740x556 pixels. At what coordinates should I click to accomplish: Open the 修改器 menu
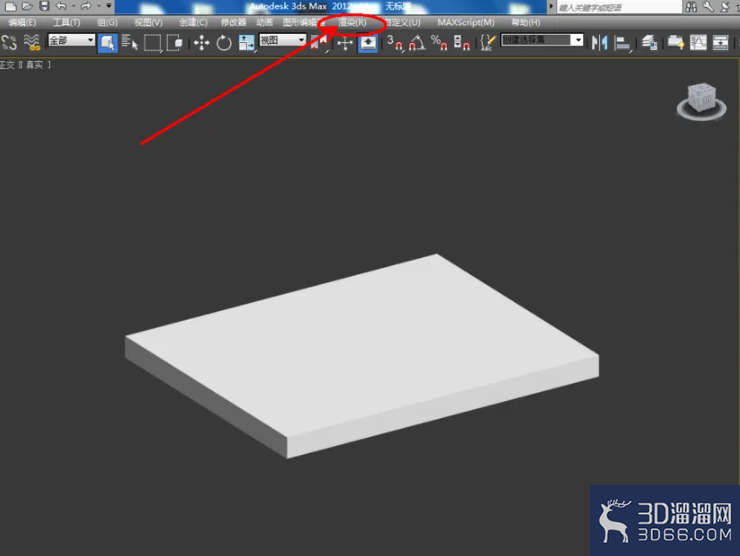coord(233,22)
